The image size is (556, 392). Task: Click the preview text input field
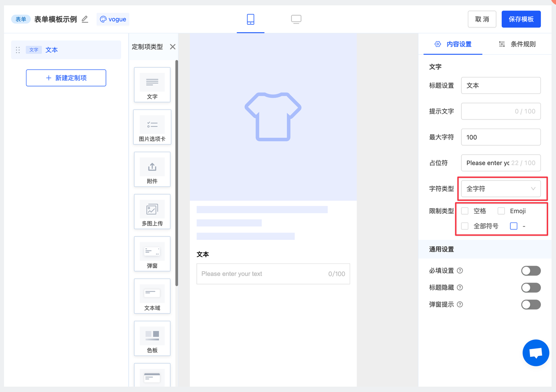pyautogui.click(x=273, y=274)
